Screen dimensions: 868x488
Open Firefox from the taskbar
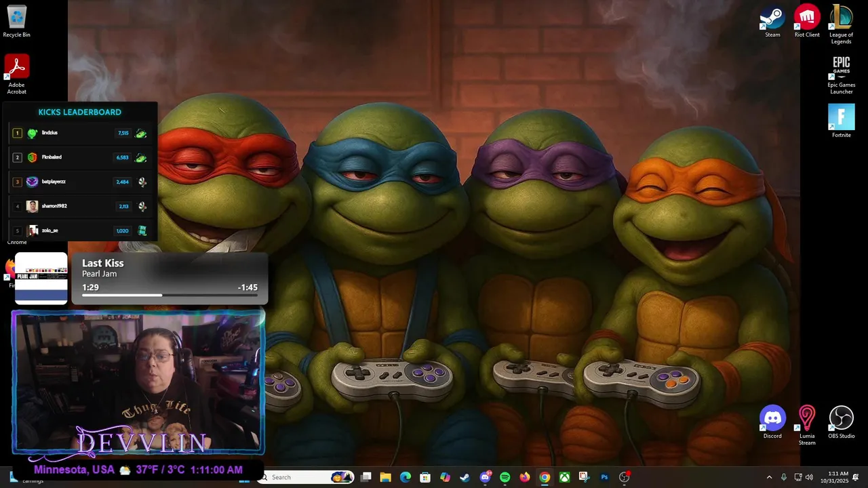[525, 477]
